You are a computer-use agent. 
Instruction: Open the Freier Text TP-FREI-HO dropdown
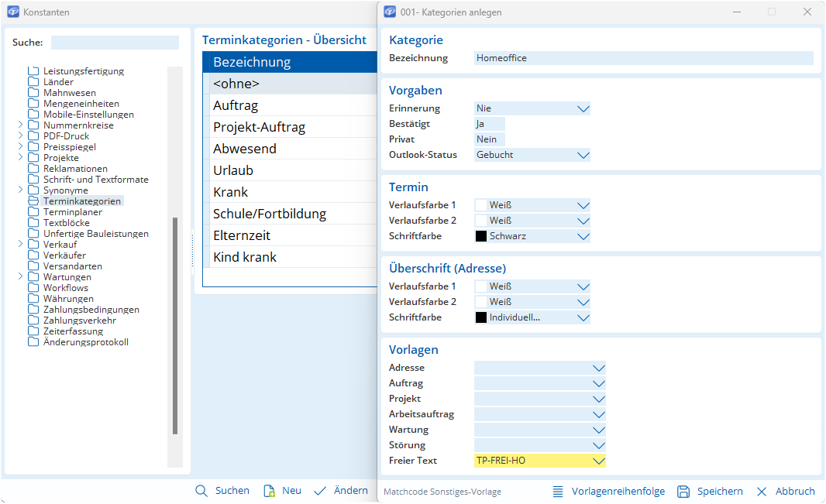[x=598, y=461]
